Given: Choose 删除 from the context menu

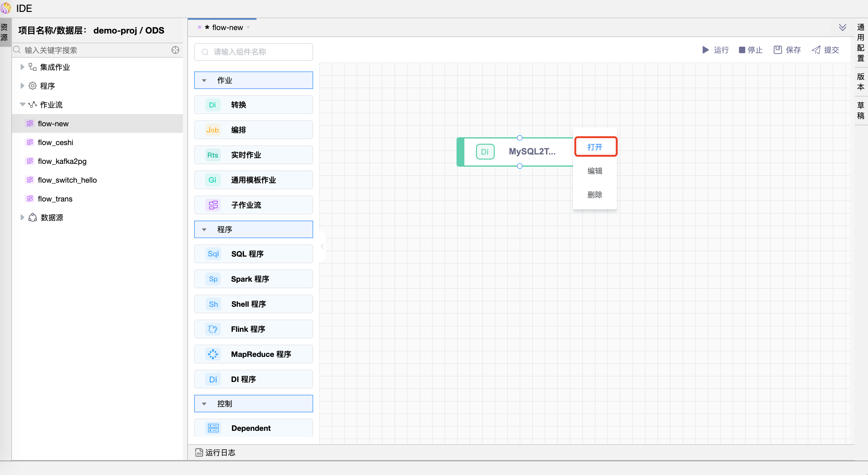Looking at the screenshot, I should tap(595, 195).
